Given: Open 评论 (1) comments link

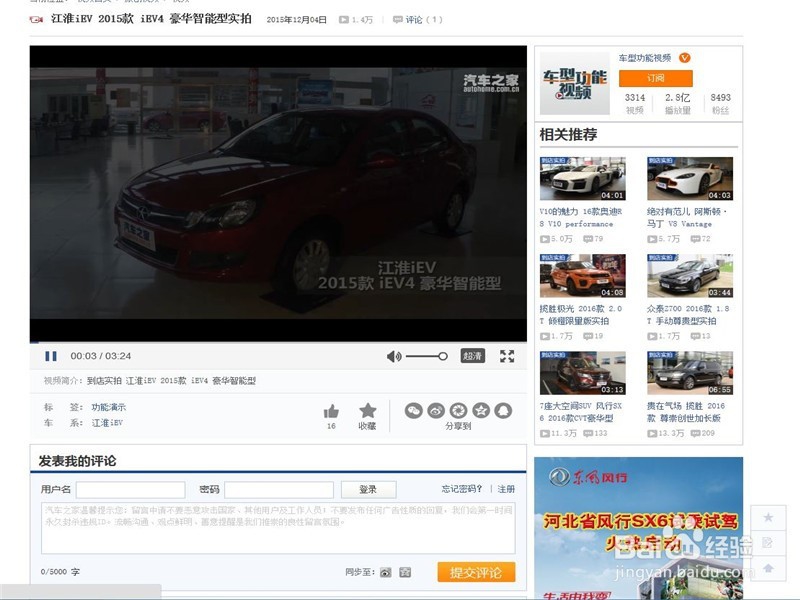Looking at the screenshot, I should click(x=424, y=20).
